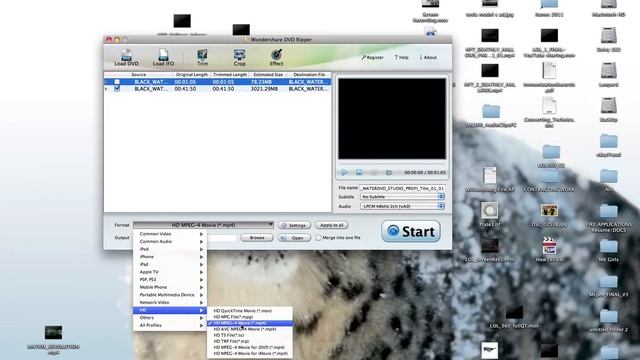
Task: Expand Others format submenu
Action: tap(170, 318)
